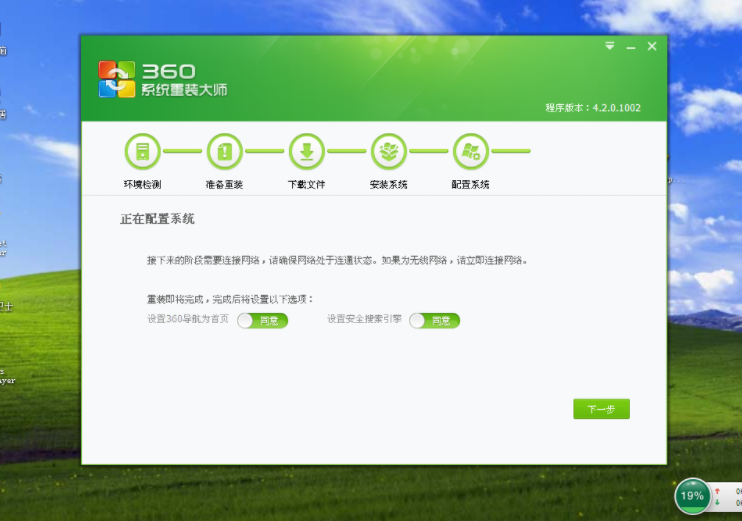The image size is (742, 521).
Task: Click the 安装系统 step icon
Action: [389, 151]
